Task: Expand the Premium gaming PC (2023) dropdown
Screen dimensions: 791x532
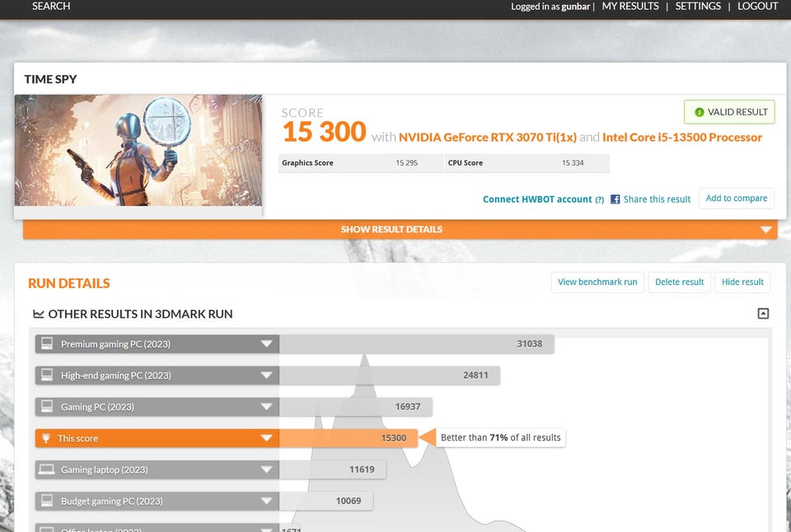Action: click(x=266, y=343)
